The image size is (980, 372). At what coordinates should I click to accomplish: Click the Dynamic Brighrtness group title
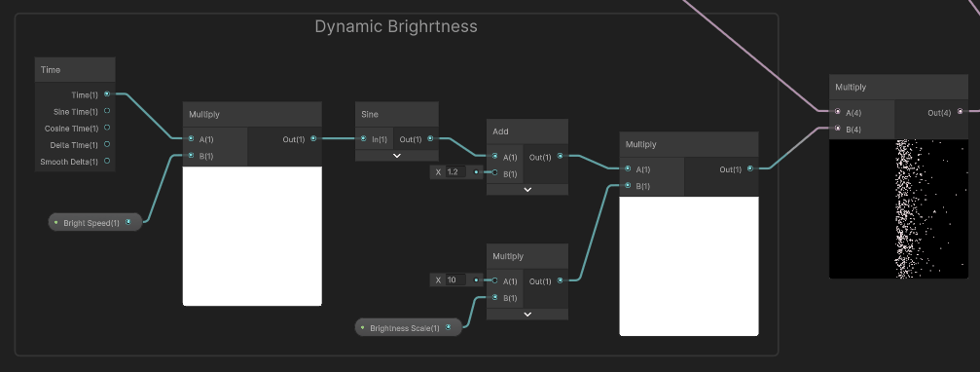pos(396,26)
